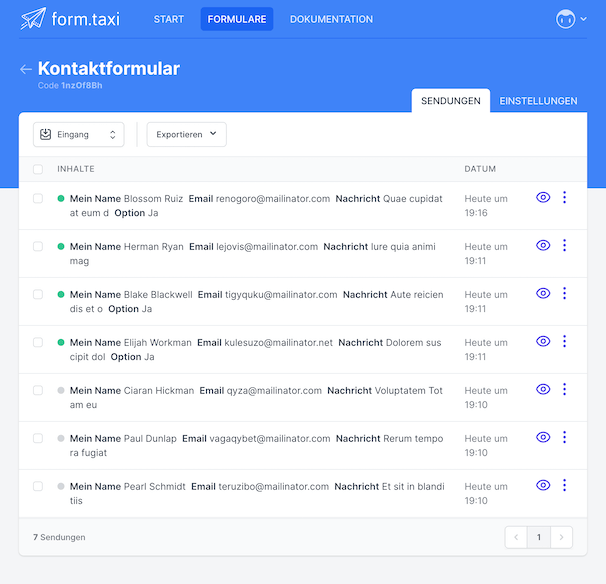Image resolution: width=606 pixels, height=584 pixels.
Task: Open the Eingang folder dropdown
Action: click(78, 134)
